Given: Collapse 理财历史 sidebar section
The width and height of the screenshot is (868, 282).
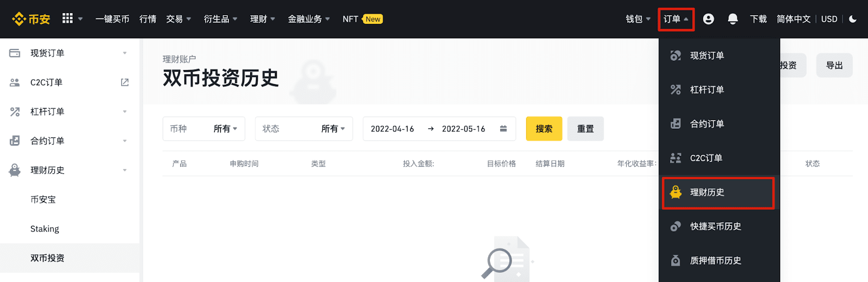Looking at the screenshot, I should pyautogui.click(x=125, y=171).
